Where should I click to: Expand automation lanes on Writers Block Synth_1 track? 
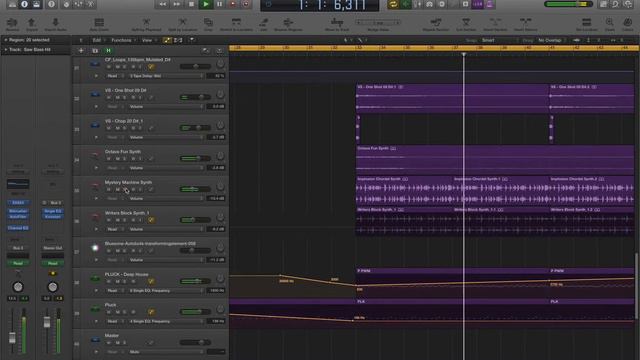tap(96, 229)
